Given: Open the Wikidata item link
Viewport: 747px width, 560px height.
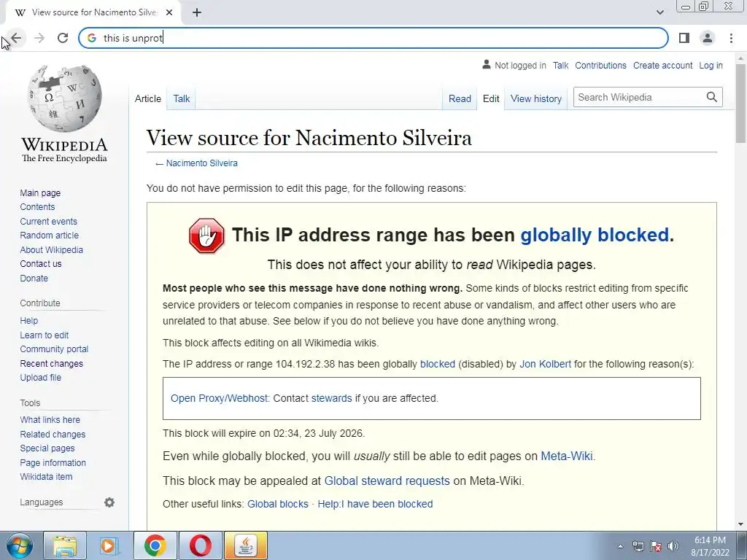Looking at the screenshot, I should [x=46, y=477].
